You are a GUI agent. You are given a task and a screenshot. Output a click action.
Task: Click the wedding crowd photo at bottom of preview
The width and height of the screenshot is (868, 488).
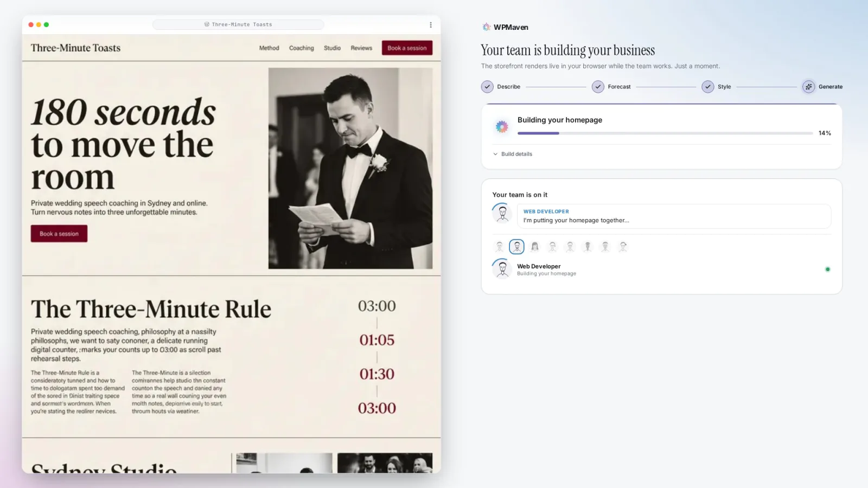385,463
